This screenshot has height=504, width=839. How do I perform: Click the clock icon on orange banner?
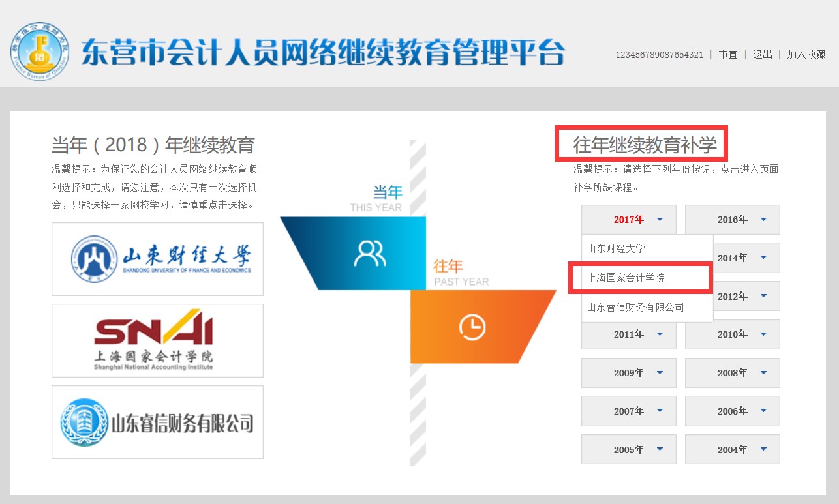(x=472, y=327)
